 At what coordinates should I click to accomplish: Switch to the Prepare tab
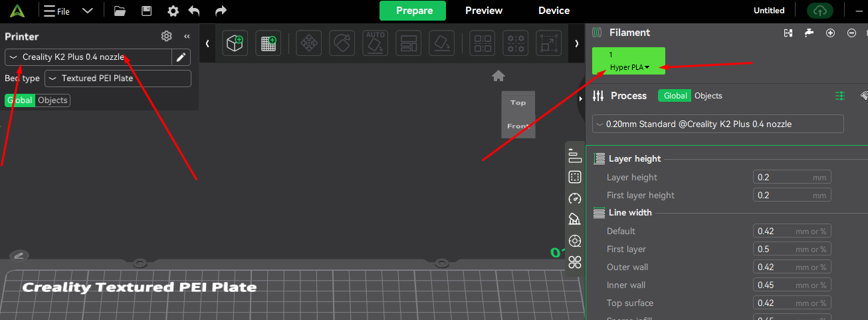pyautogui.click(x=414, y=11)
